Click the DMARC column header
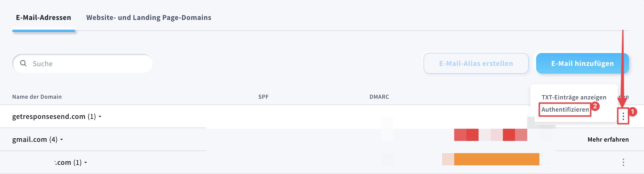644x174 pixels. pos(379,97)
